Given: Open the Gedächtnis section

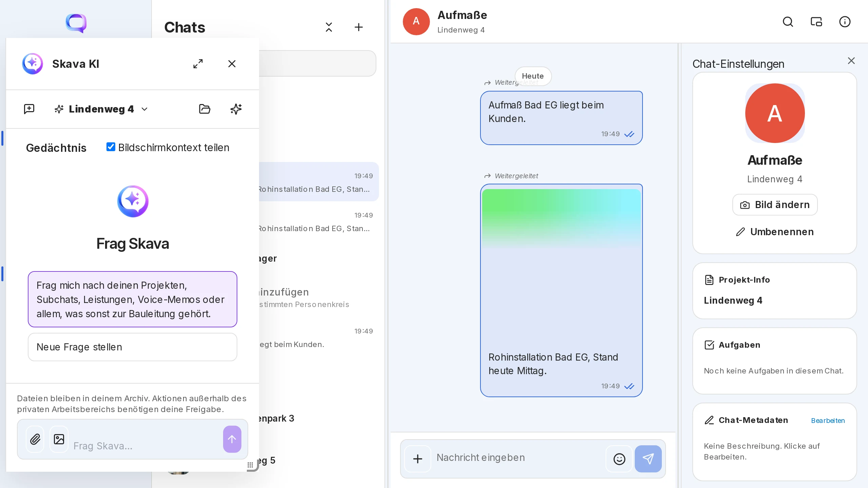Looking at the screenshot, I should (56, 148).
